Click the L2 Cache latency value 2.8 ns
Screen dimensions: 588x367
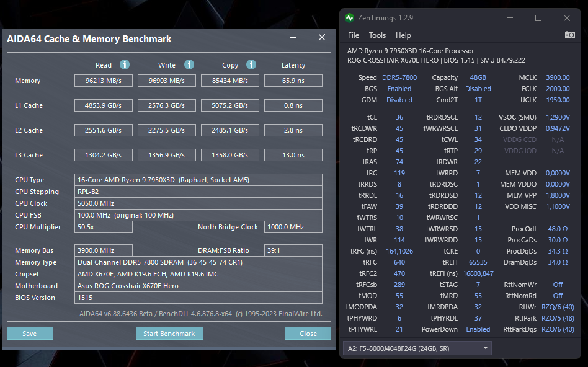tap(293, 130)
